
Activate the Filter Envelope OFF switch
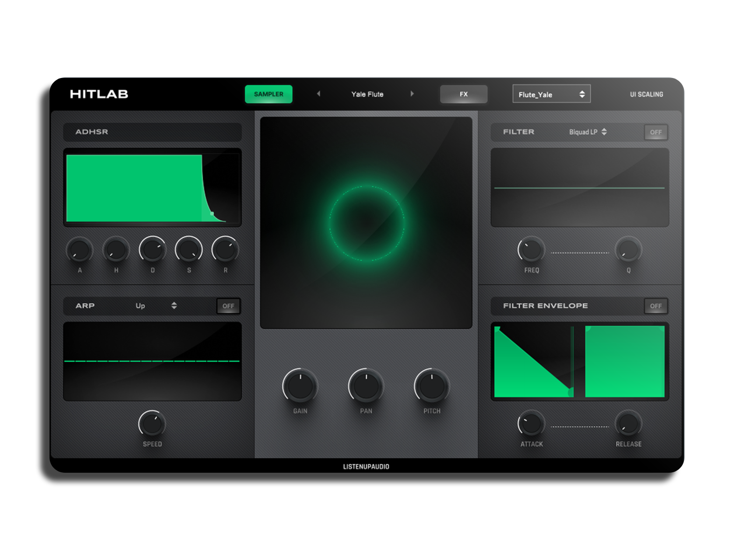[655, 306]
